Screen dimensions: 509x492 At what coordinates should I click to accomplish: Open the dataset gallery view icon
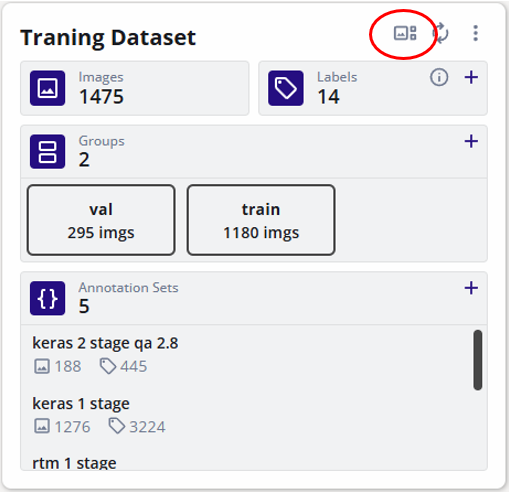click(x=405, y=33)
